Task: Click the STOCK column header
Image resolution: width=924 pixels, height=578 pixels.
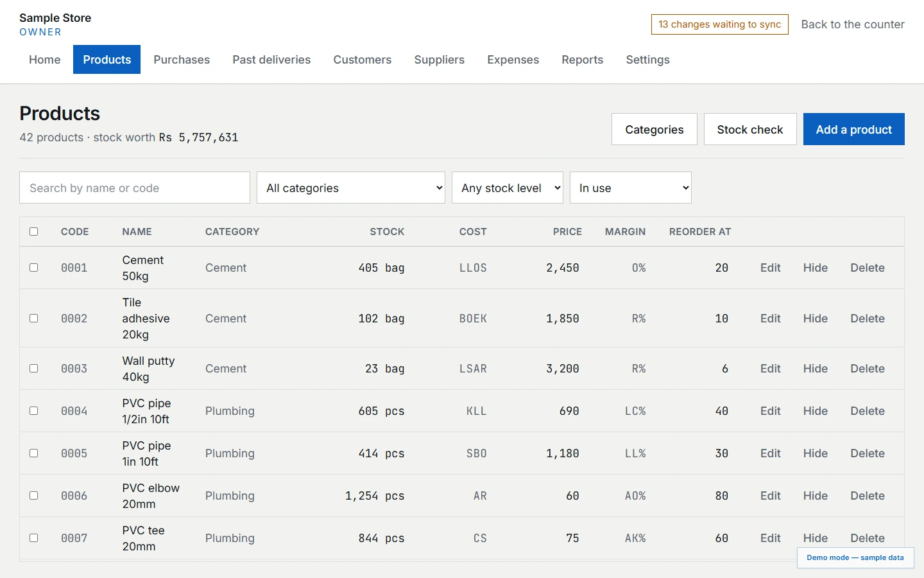Action: tap(387, 232)
